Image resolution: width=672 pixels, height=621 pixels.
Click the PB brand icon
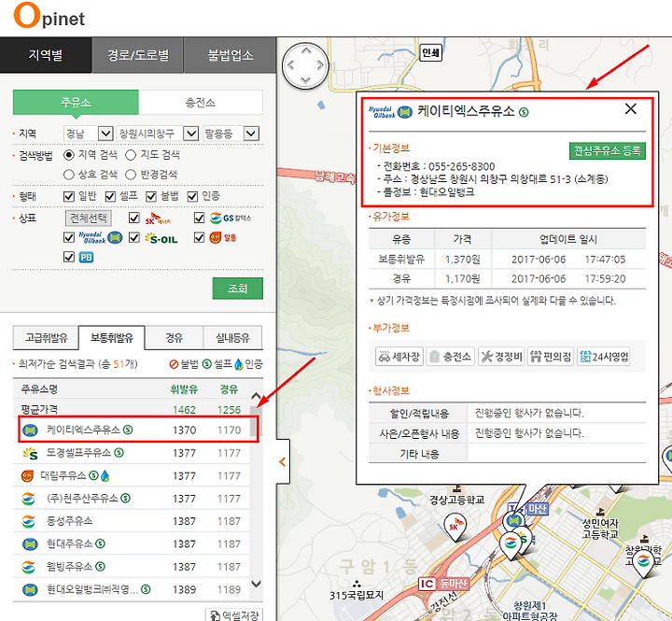86,258
